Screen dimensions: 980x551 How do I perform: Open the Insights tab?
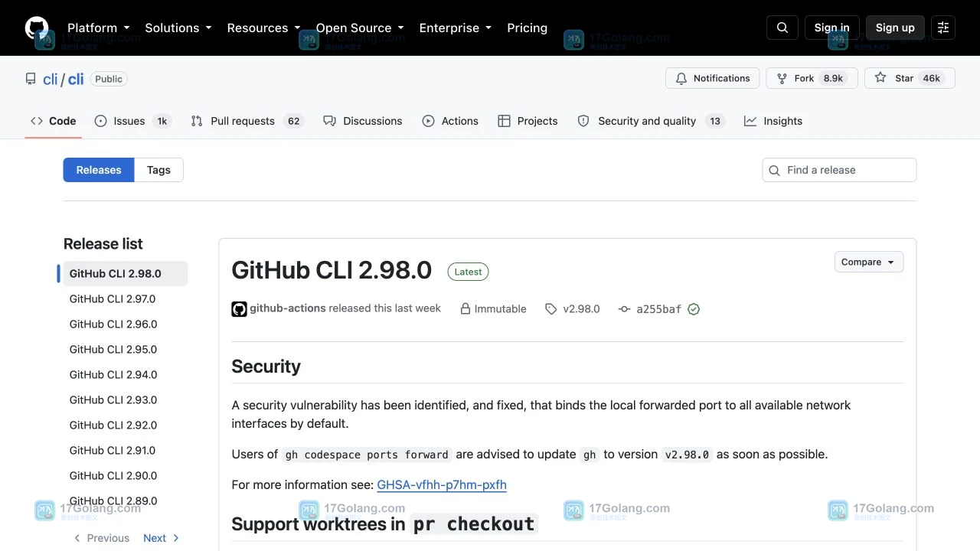773,121
